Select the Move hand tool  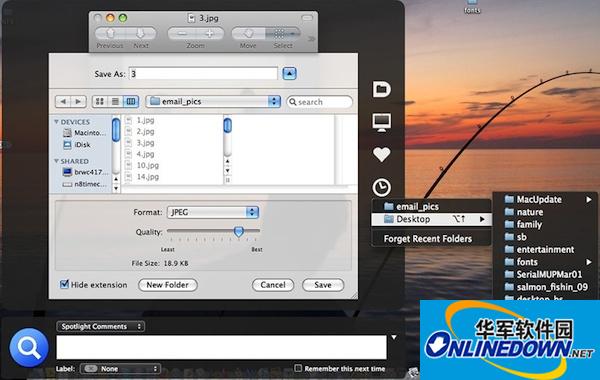coord(248,33)
